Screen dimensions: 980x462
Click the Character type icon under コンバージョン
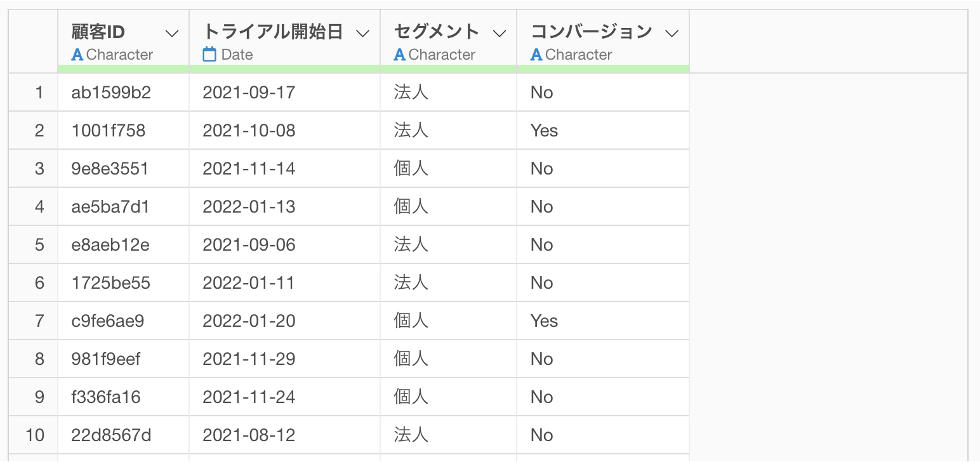pos(536,55)
